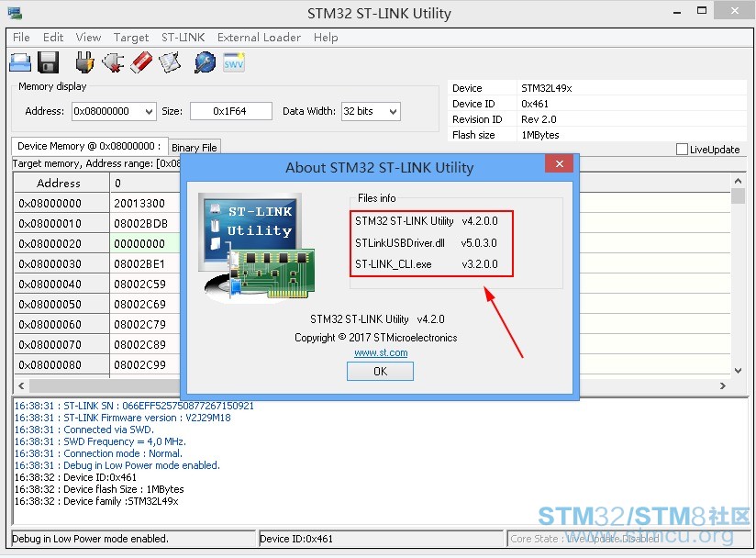
Task: Open file toolbar icon
Action: coord(20,62)
